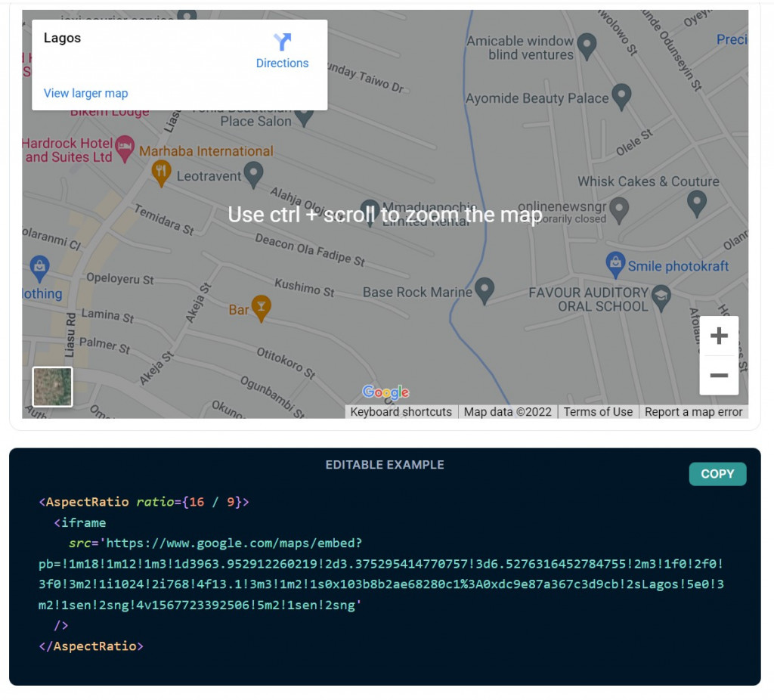The width and height of the screenshot is (774, 700).
Task: Click the Google logo on map
Action: (385, 392)
